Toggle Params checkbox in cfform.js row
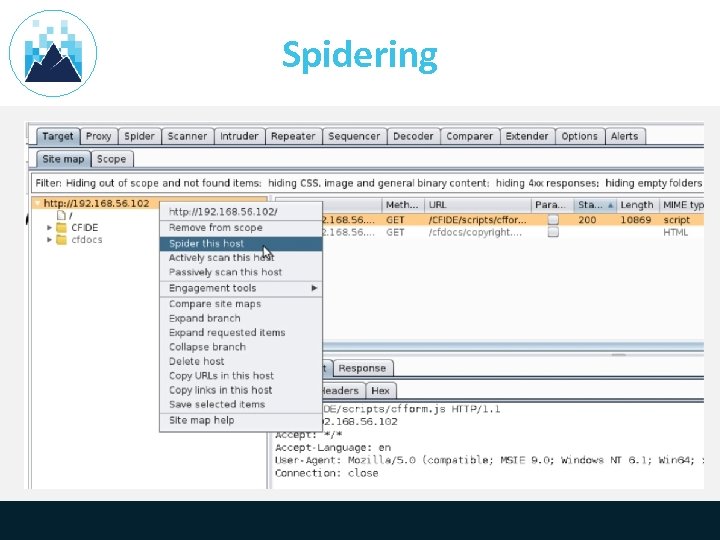Screen dimensions: 720x540 (553, 219)
